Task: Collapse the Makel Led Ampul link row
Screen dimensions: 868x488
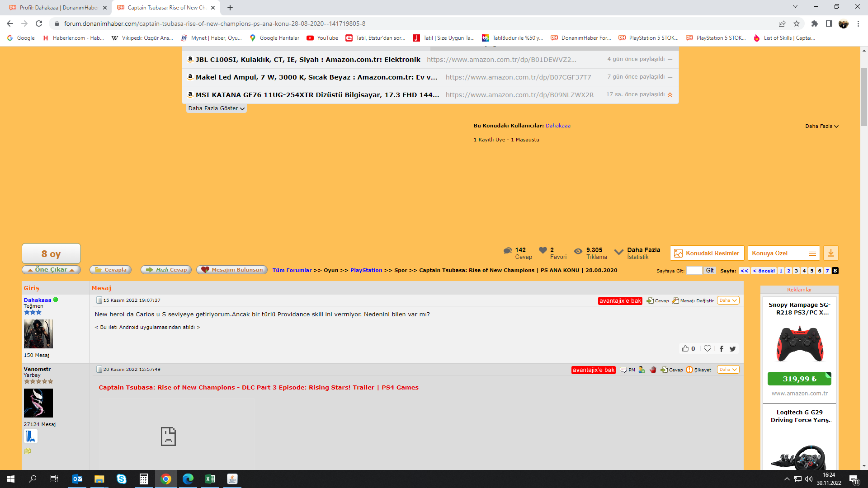Action: point(670,77)
